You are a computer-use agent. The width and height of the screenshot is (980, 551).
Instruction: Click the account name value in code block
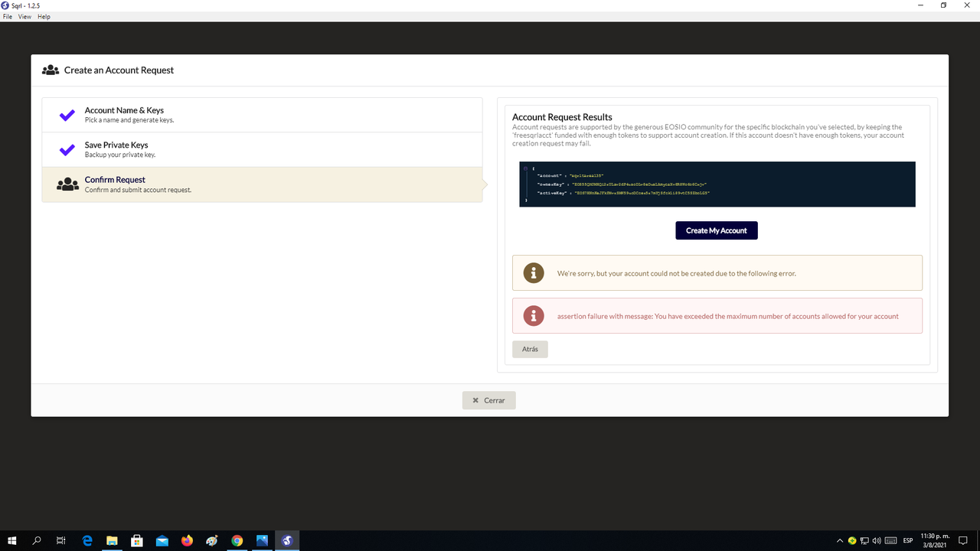coord(586,176)
